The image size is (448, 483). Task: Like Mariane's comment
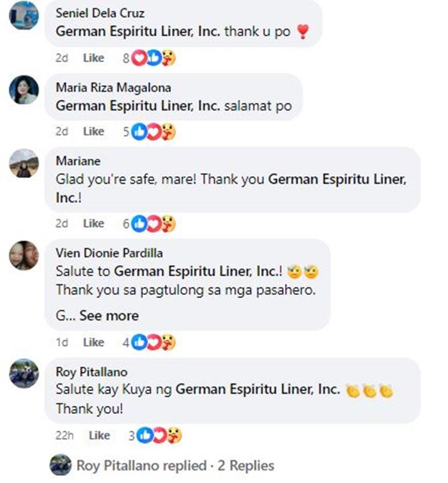click(x=94, y=223)
